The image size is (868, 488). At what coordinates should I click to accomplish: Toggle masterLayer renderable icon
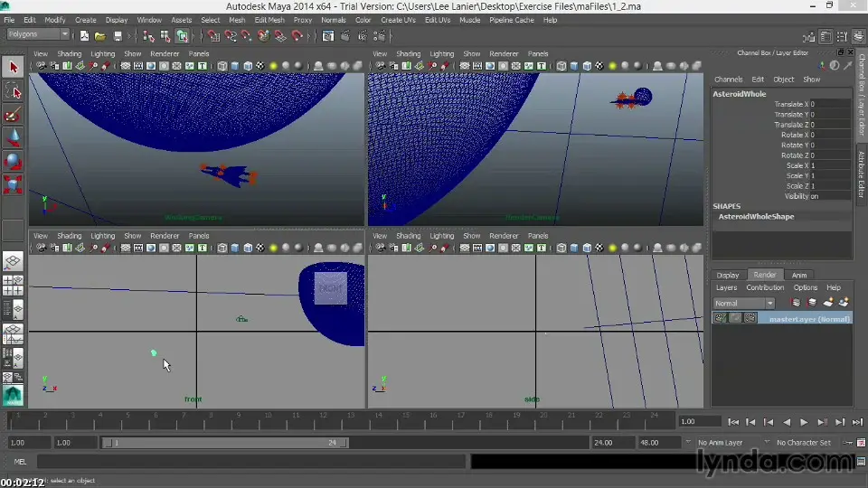click(x=720, y=318)
